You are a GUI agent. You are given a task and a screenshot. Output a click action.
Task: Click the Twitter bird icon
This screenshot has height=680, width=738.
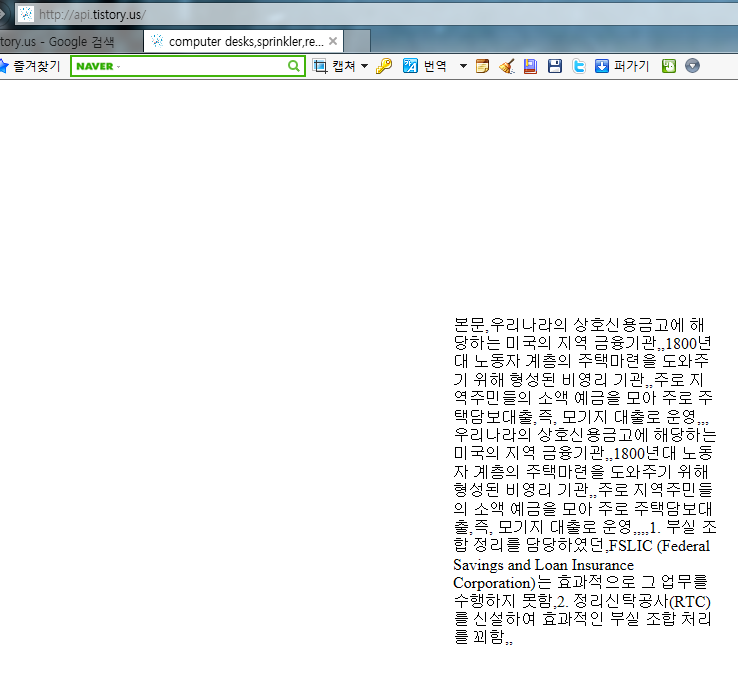[579, 66]
